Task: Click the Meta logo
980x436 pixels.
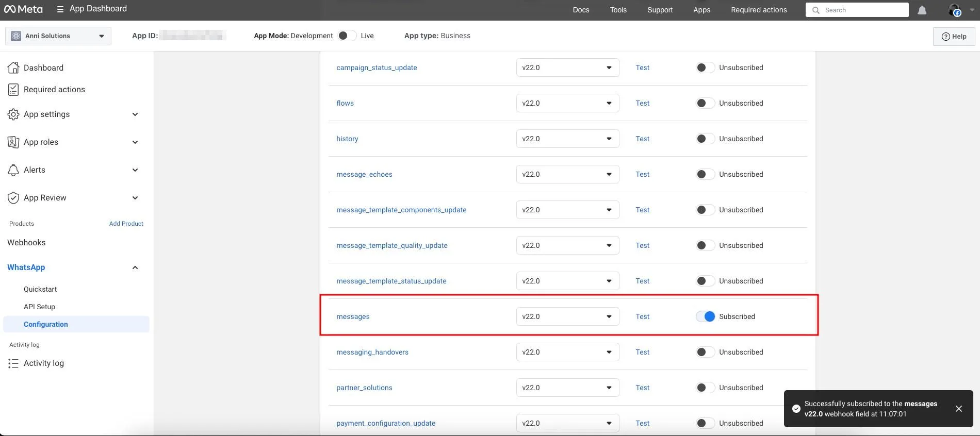Action: (x=24, y=9)
